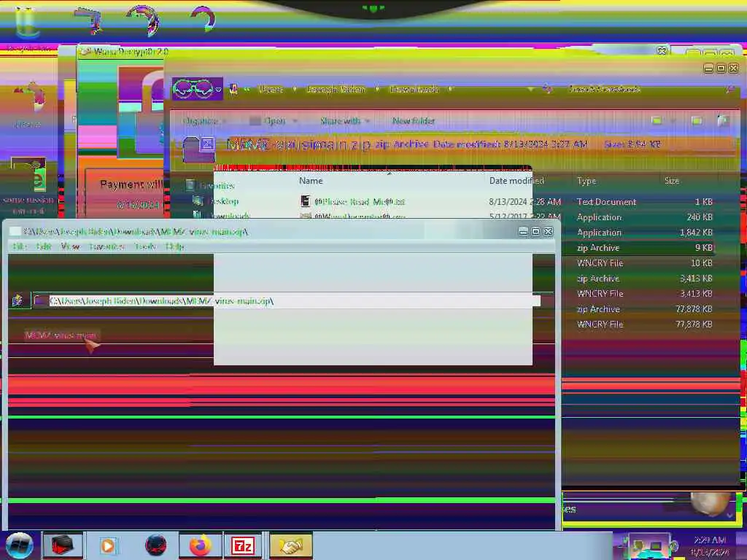Viewport: 747px width, 560px height.
Task: Select MEMZ-virus-main folder in 7-Zip list
Action: click(x=61, y=335)
